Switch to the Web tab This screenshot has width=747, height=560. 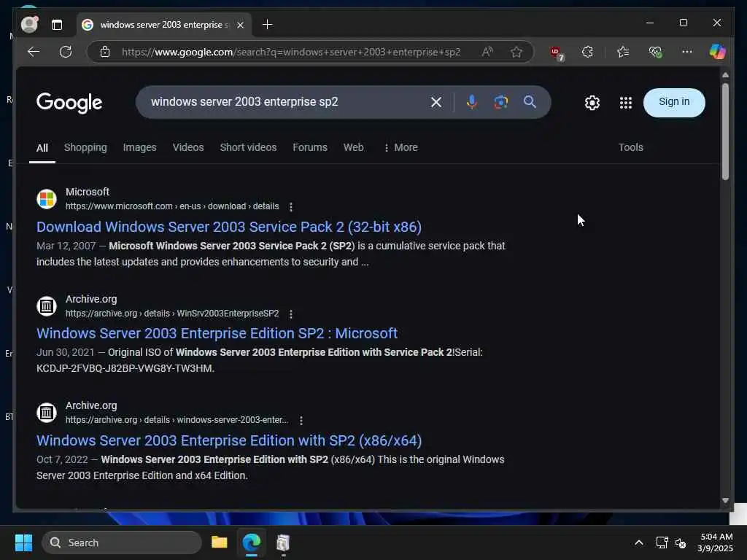[354, 147]
